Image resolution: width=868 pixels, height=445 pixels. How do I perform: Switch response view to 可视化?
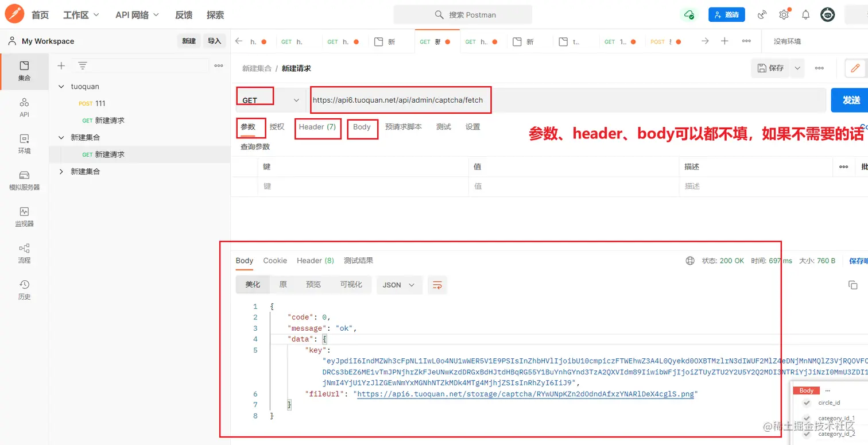(351, 285)
